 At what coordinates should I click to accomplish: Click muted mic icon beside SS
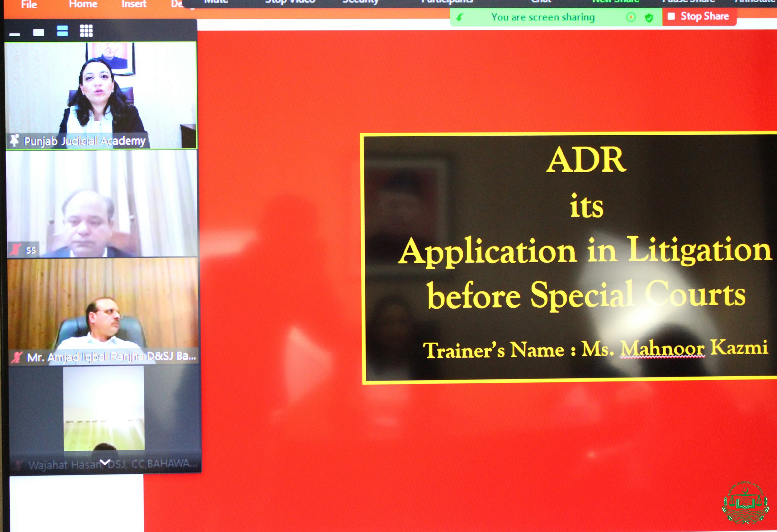click(x=16, y=249)
